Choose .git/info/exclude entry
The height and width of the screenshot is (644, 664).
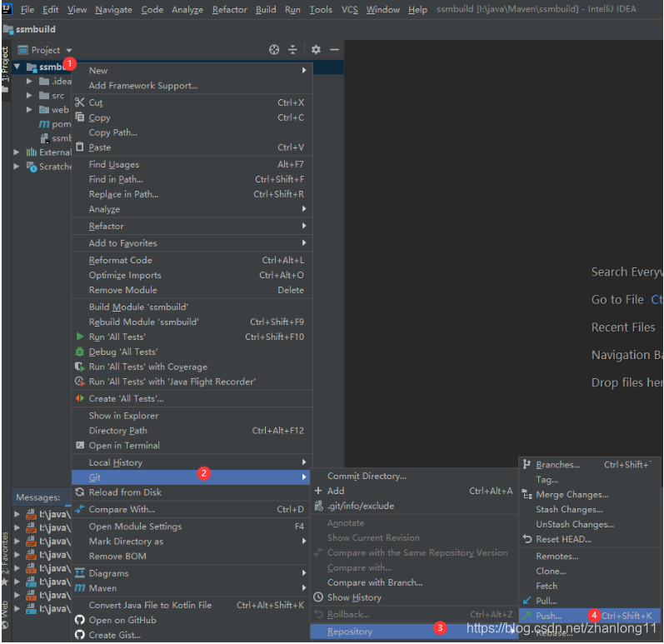click(x=361, y=506)
